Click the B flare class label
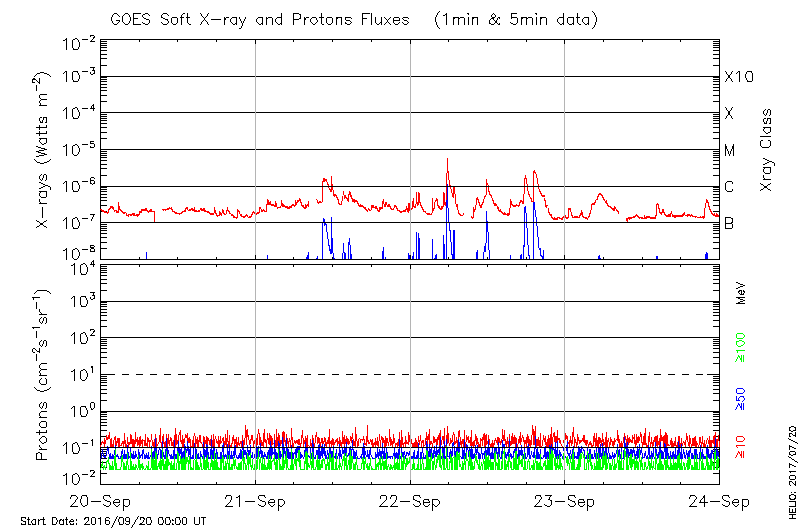Screen dimensions: 800x530 tap(729, 223)
